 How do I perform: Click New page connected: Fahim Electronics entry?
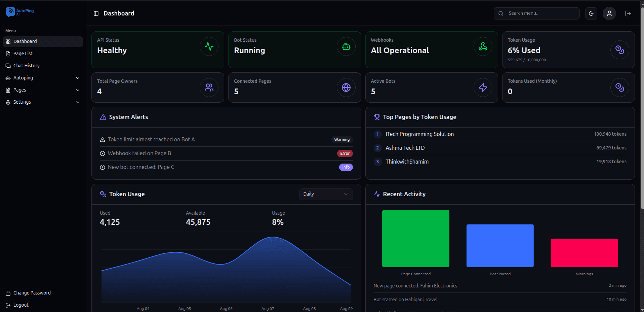500,286
